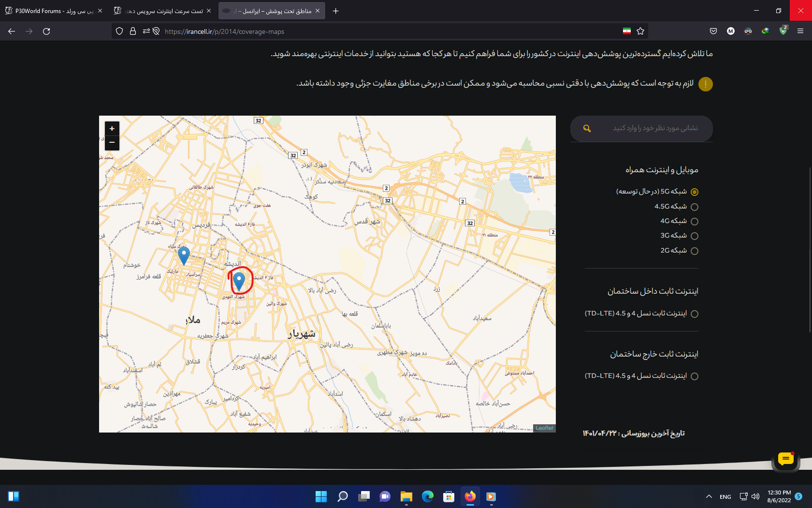Open Windows taskbar search
Screen dimensions: 812x508
[x=342, y=496]
